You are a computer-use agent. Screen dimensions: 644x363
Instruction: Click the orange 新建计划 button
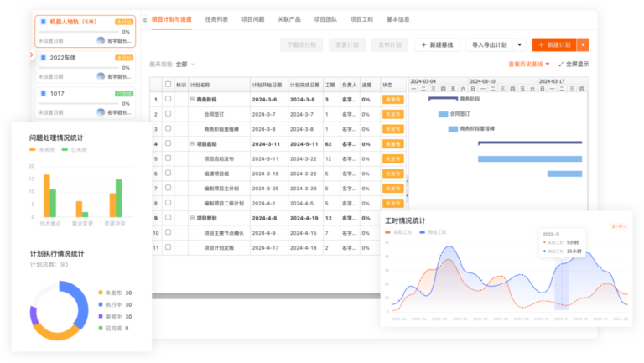(x=554, y=44)
